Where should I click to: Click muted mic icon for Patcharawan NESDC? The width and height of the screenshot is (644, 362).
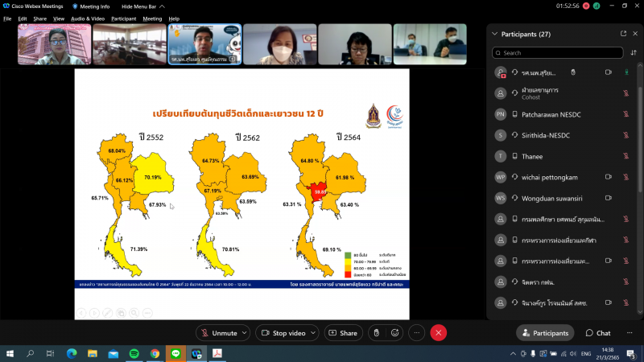tap(626, 114)
